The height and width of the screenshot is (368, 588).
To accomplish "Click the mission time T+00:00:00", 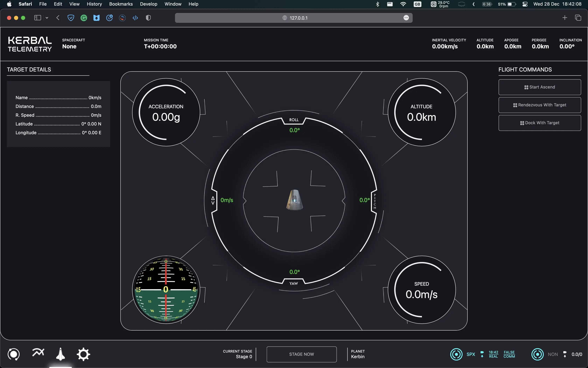I will coord(160,46).
